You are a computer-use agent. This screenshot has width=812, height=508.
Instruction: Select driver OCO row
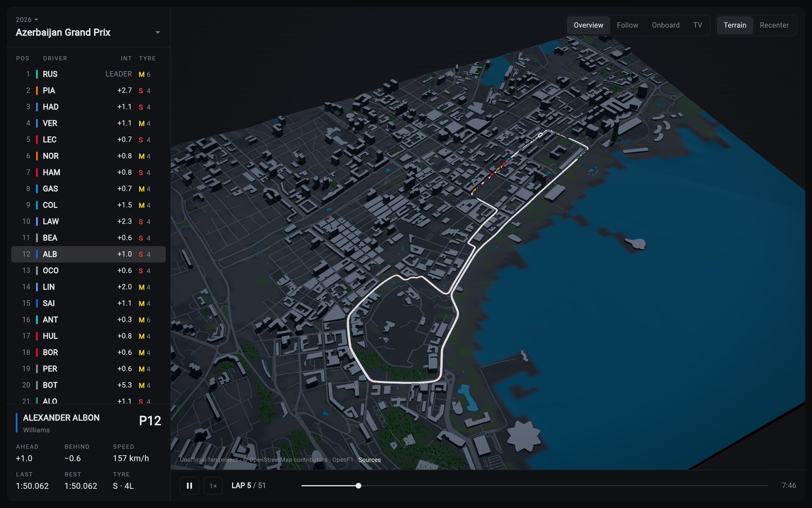tap(88, 270)
